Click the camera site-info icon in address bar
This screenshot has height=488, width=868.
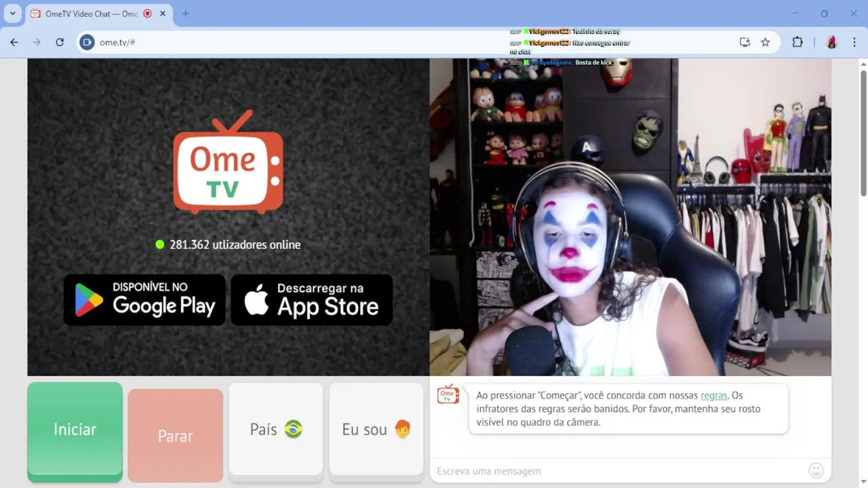pyautogui.click(x=87, y=42)
